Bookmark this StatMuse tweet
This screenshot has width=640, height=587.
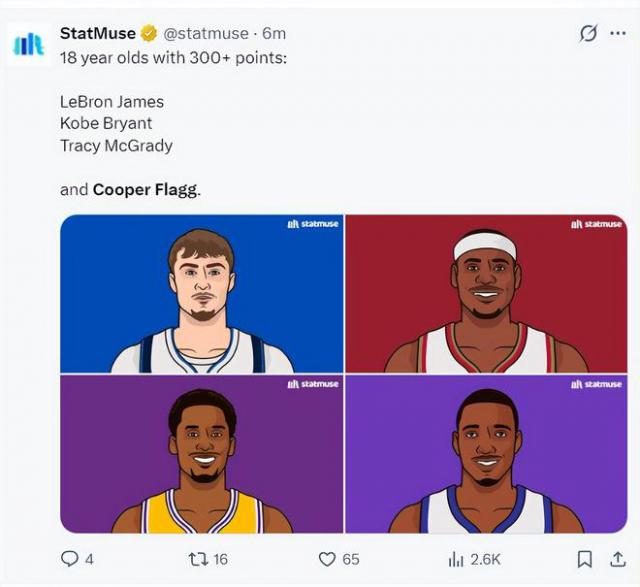tap(585, 559)
